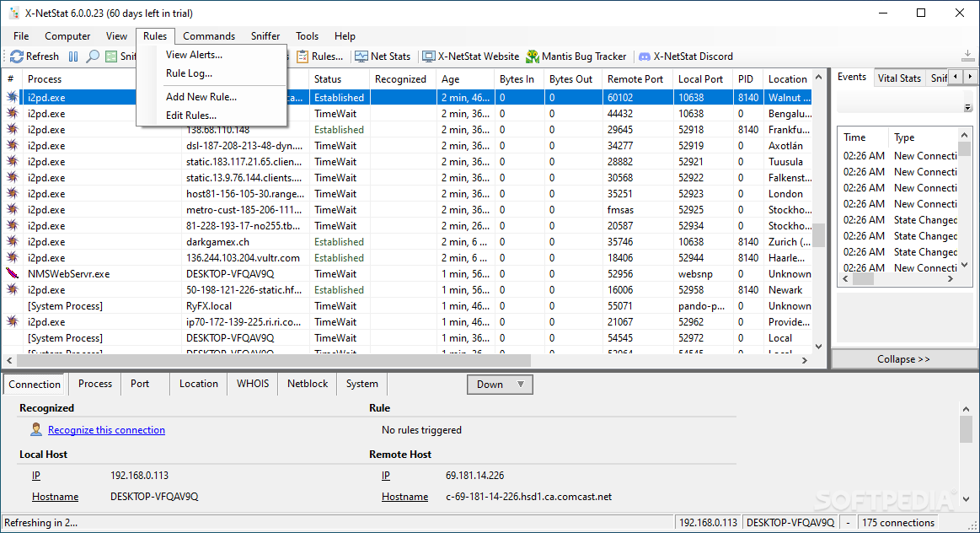Open the Help menu

coord(345,36)
